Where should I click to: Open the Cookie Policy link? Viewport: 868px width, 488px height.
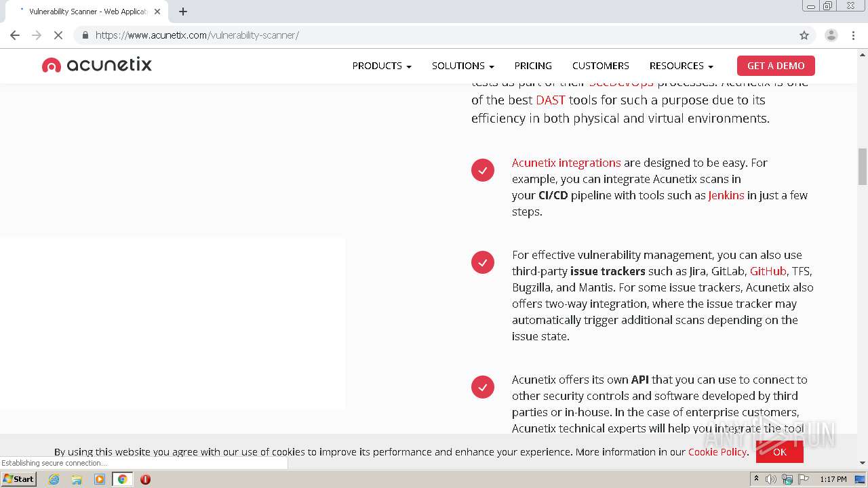click(717, 452)
